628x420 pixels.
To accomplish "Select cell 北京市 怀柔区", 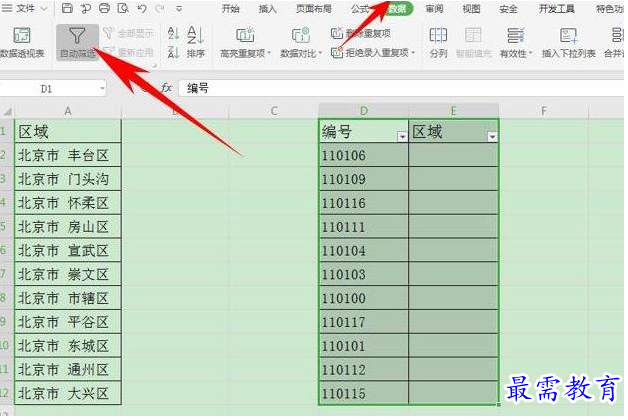I will coord(68,203).
